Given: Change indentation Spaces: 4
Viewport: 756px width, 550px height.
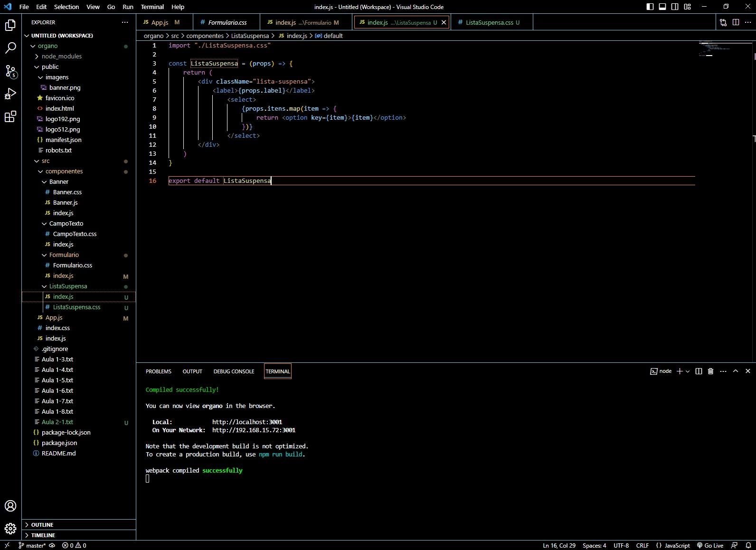Looking at the screenshot, I should point(594,545).
